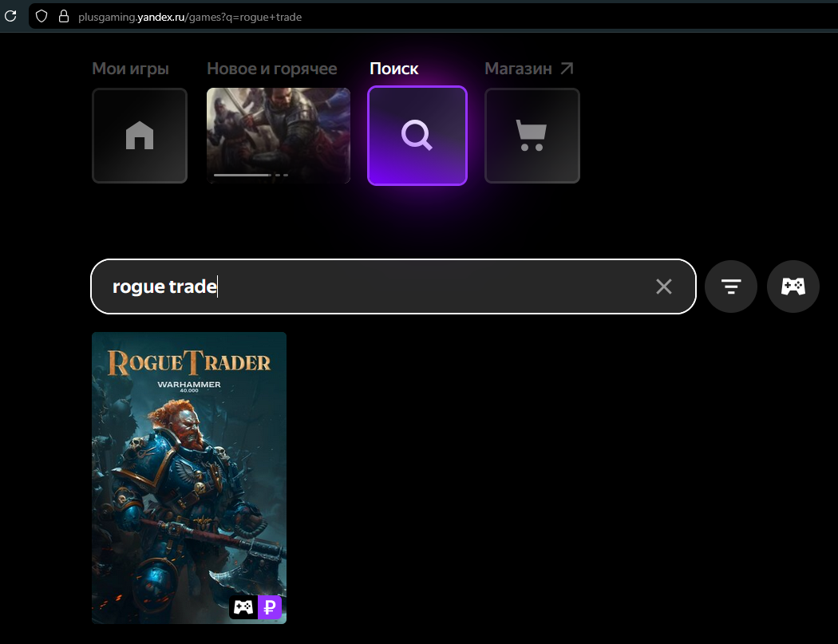Open the shopping cart tile
This screenshot has width=838, height=644.
532,136
